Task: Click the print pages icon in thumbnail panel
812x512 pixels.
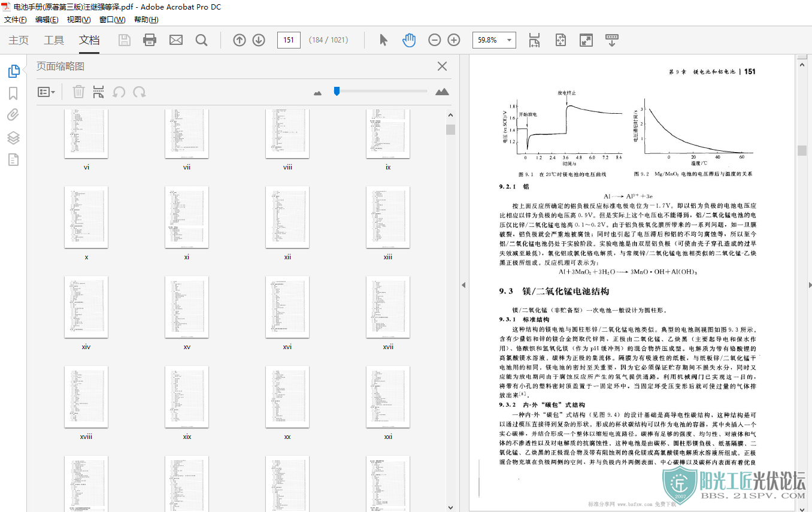Action: pyautogui.click(x=98, y=92)
